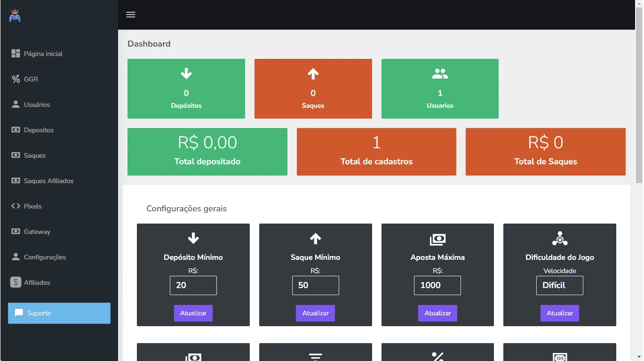This screenshot has height=361, width=644.
Task: Click the hamburger menu icon
Action: 131,15
